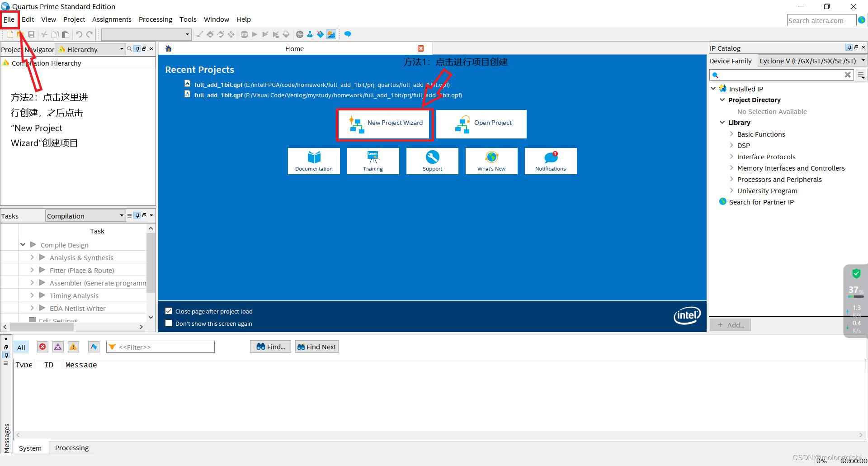Click the Copy toolbar icon
Image resolution: width=868 pixels, height=466 pixels.
tap(55, 34)
